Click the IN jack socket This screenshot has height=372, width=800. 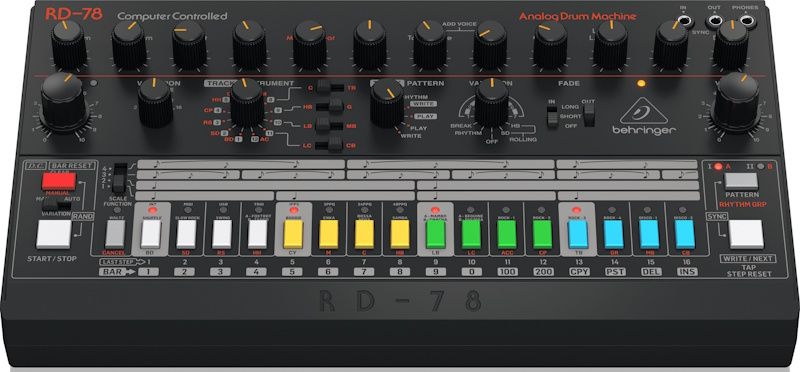pos(684,20)
